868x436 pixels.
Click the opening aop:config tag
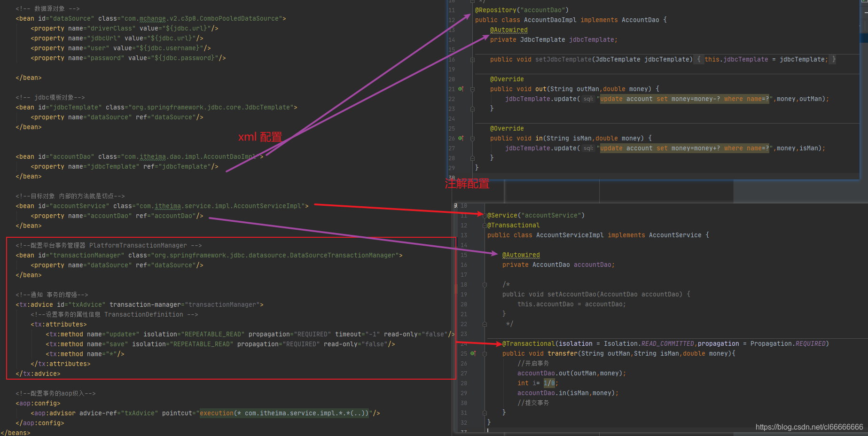pyautogui.click(x=38, y=403)
